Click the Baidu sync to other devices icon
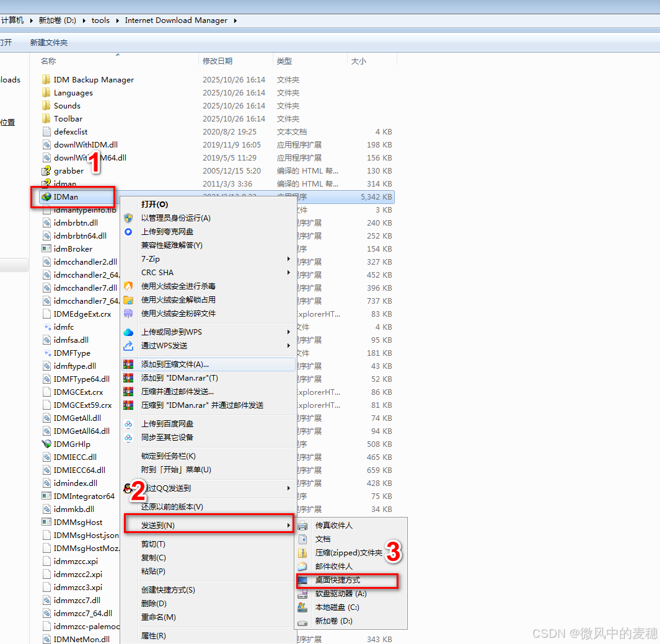Viewport: 660px width, 644px height. tap(128, 438)
